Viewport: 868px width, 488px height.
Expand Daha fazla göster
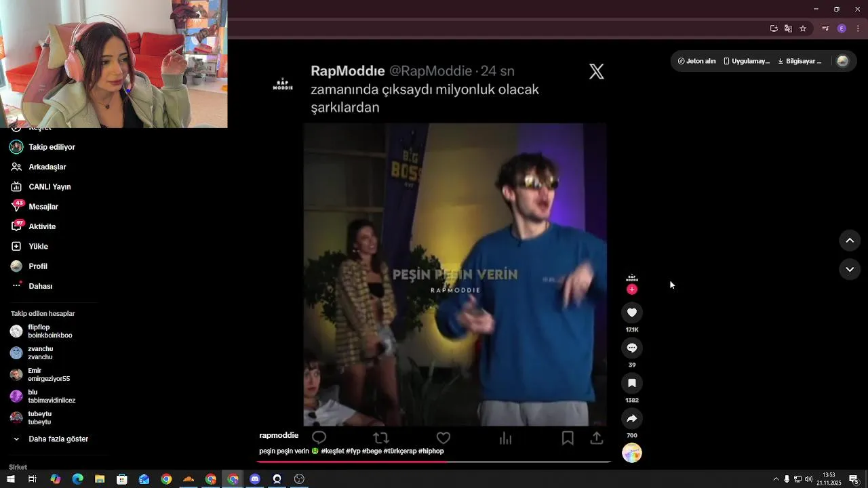point(51,439)
